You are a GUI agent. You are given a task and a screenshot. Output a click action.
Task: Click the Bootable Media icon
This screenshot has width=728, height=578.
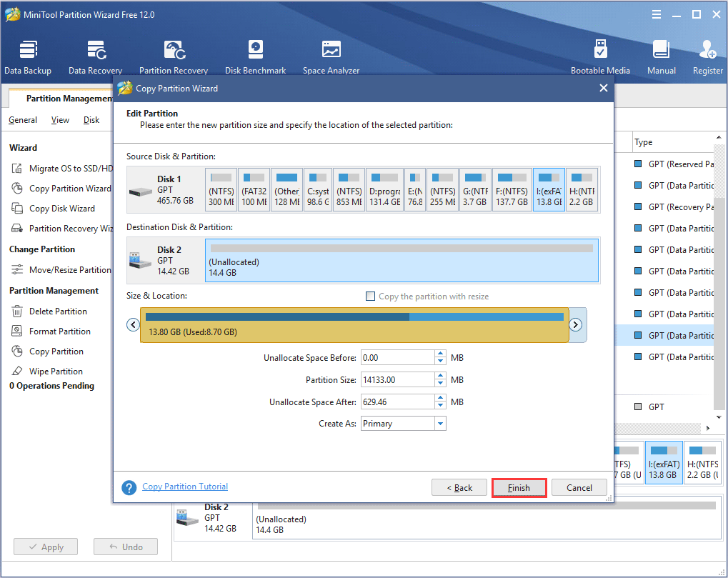point(600,57)
